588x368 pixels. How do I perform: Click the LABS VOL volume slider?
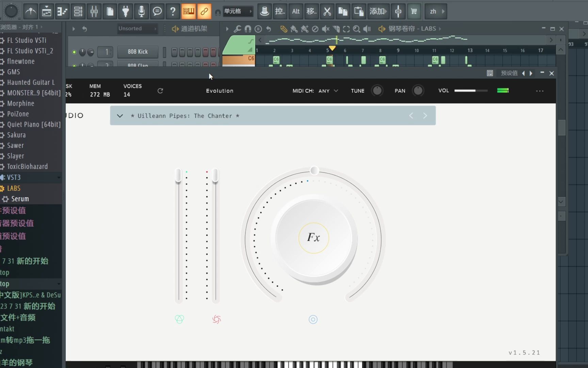471,91
